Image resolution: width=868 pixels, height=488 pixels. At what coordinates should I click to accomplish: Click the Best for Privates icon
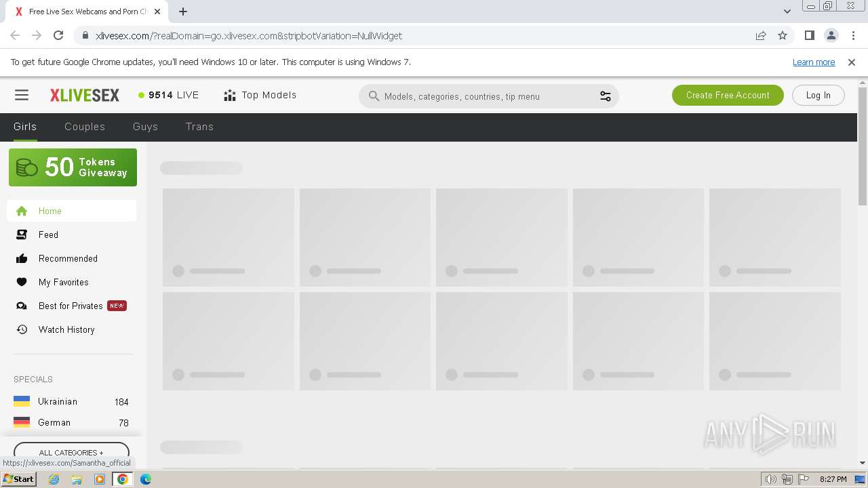tap(22, 306)
